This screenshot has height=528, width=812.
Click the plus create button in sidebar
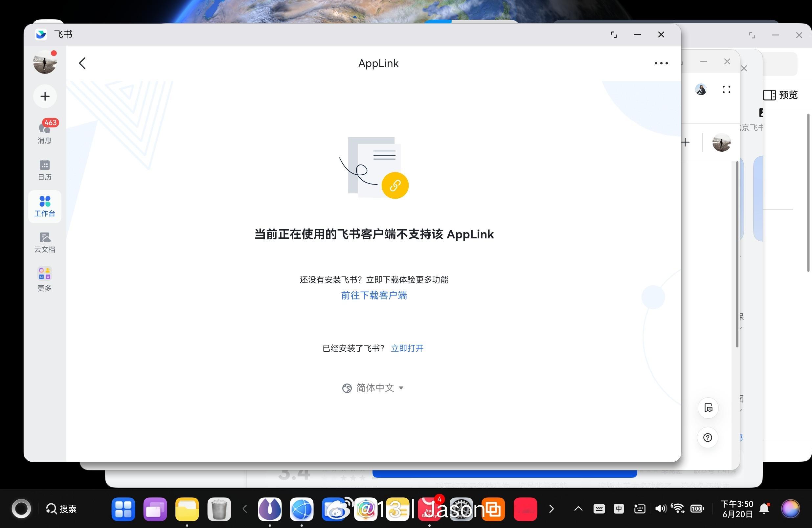click(x=45, y=96)
